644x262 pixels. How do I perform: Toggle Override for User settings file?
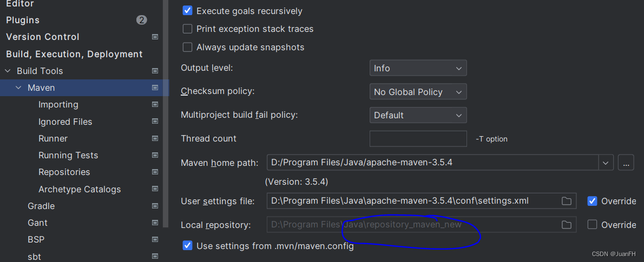coord(592,201)
